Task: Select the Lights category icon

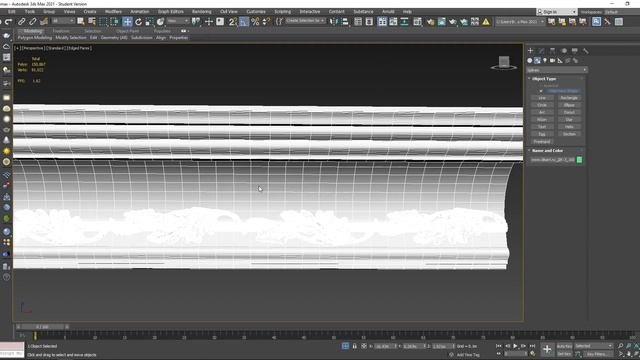Action: pos(545,60)
